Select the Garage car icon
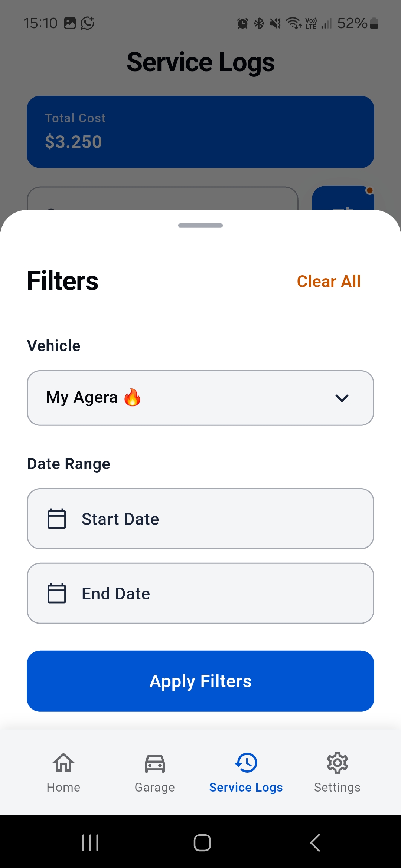 154,763
